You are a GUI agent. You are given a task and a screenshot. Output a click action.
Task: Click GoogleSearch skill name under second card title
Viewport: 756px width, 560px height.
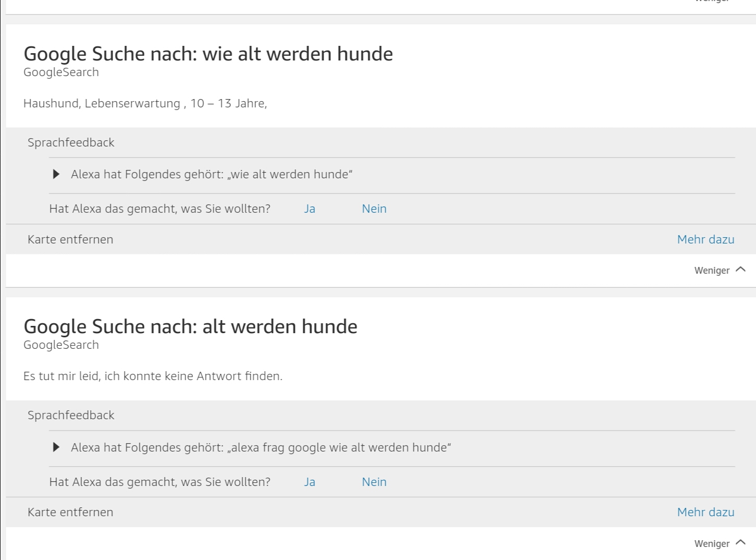[x=61, y=345]
